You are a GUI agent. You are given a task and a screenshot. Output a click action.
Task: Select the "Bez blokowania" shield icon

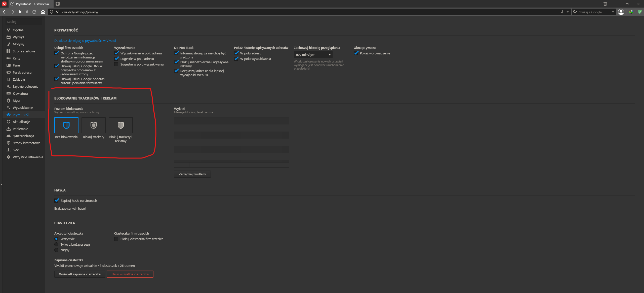tap(66, 125)
